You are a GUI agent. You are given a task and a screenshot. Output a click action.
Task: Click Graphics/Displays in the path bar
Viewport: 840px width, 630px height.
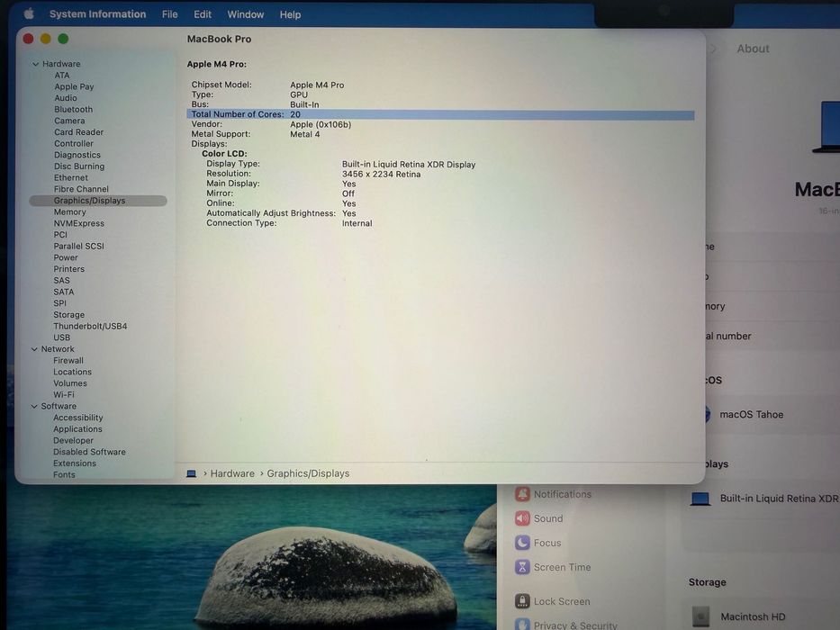pyautogui.click(x=308, y=473)
